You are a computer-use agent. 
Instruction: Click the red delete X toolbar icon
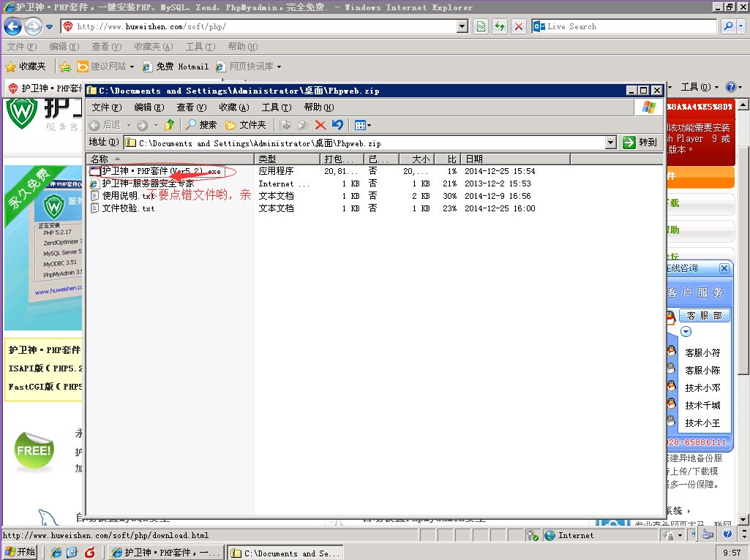[x=320, y=125]
